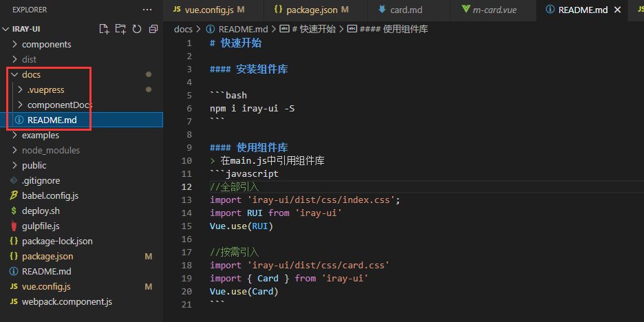This screenshot has width=644, height=322.
Task: Click the 'import { Card }' line 19
Action: (x=289, y=279)
